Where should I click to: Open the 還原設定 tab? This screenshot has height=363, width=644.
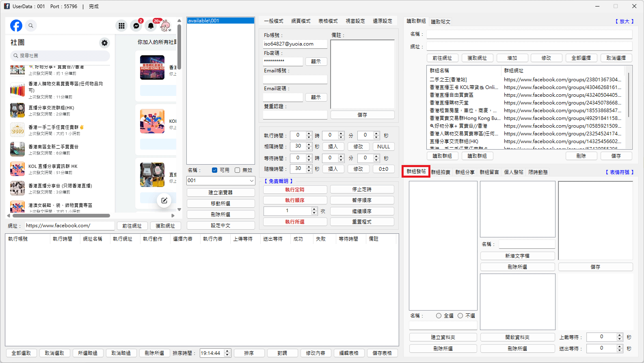tap(383, 21)
